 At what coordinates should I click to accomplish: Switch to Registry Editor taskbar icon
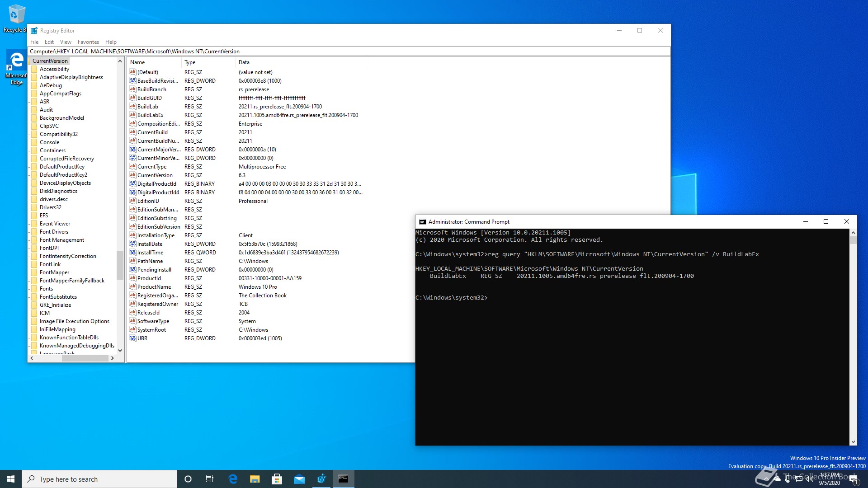pos(321,479)
